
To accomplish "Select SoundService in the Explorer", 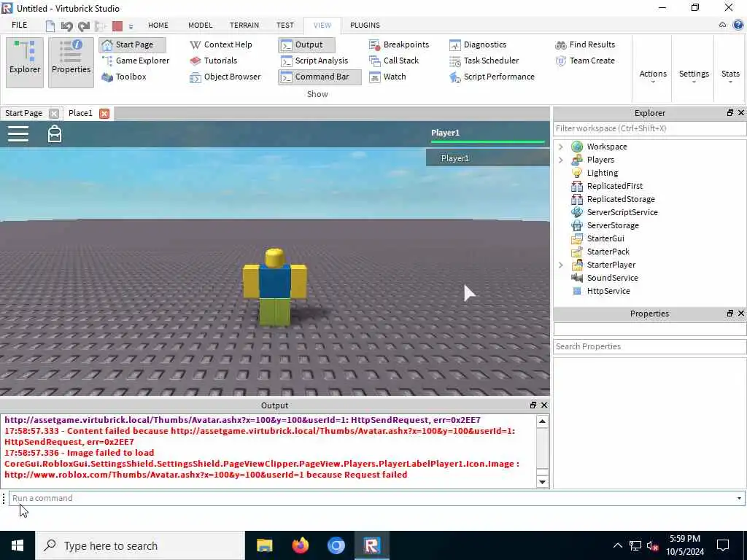I will pyautogui.click(x=612, y=278).
